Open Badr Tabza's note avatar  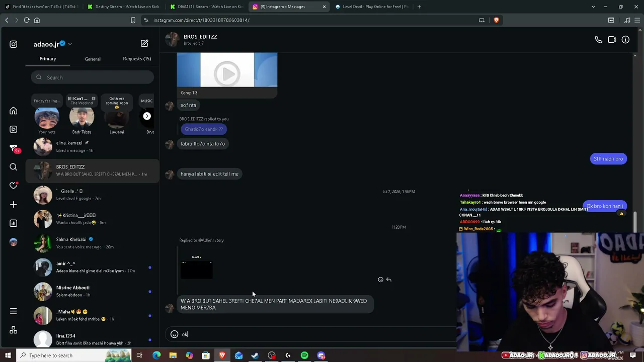pyautogui.click(x=82, y=118)
